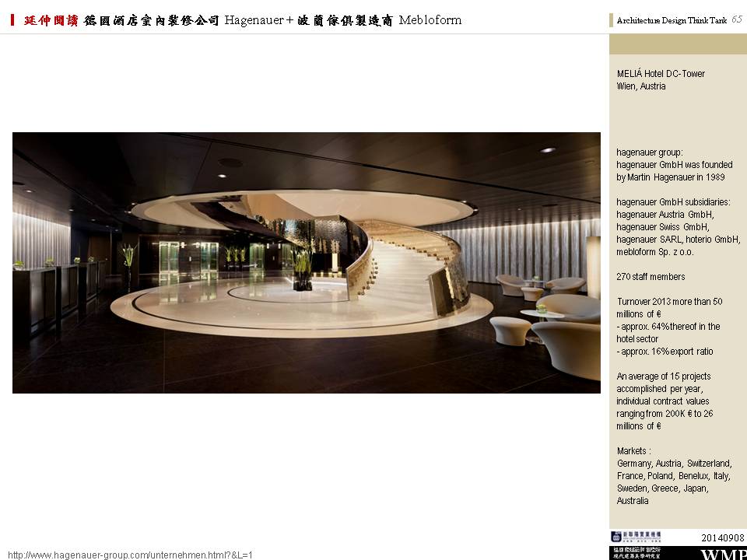The width and height of the screenshot is (747, 560).
Task: Click the tan vertical bar beside the header
Action: pos(612,21)
